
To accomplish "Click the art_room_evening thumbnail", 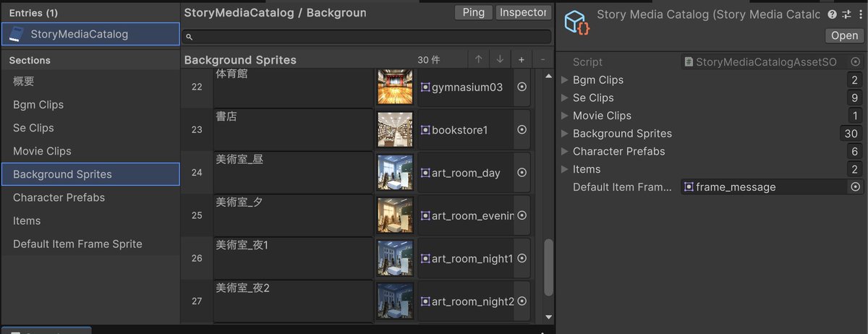I will (x=395, y=215).
